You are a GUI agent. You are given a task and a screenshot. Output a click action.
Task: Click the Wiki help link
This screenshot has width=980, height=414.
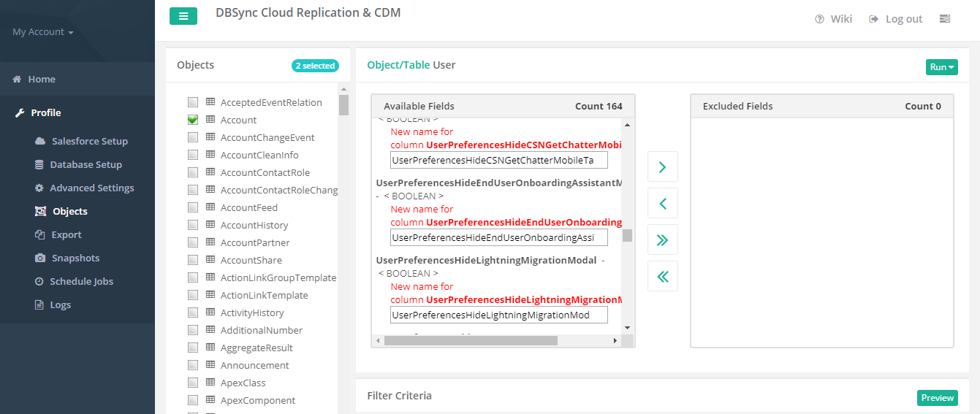pos(834,19)
